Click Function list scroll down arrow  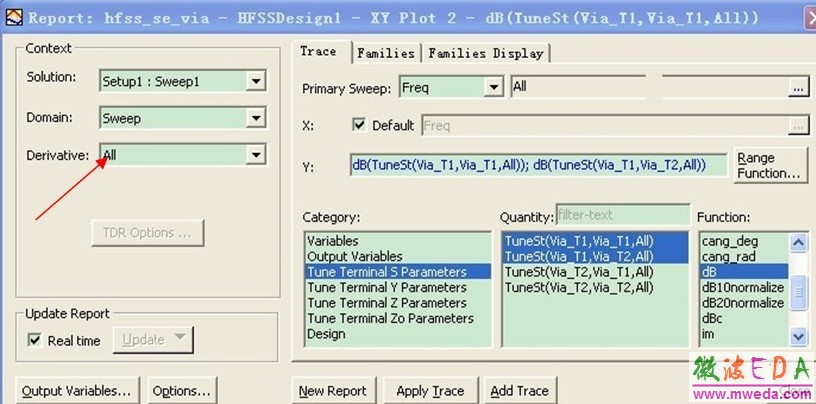coord(798,337)
